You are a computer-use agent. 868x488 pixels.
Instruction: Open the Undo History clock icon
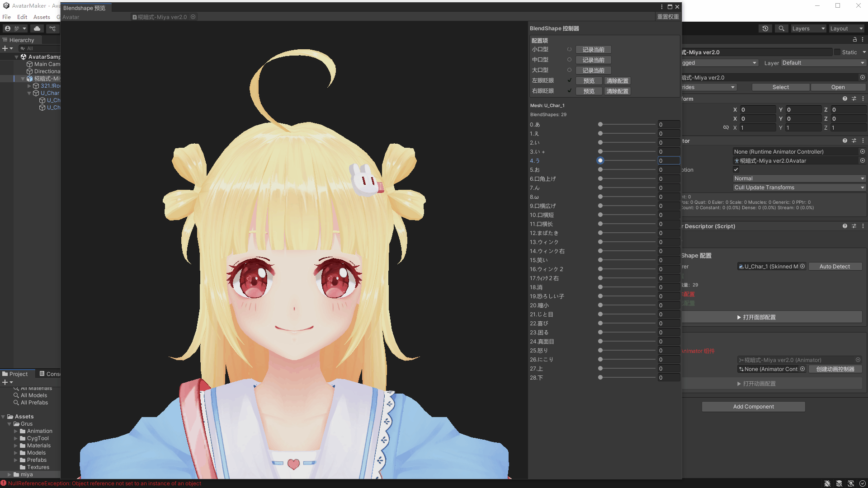click(x=765, y=28)
